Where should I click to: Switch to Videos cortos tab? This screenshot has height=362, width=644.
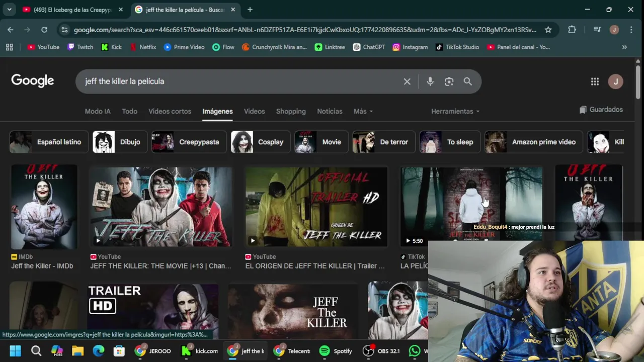tap(170, 111)
